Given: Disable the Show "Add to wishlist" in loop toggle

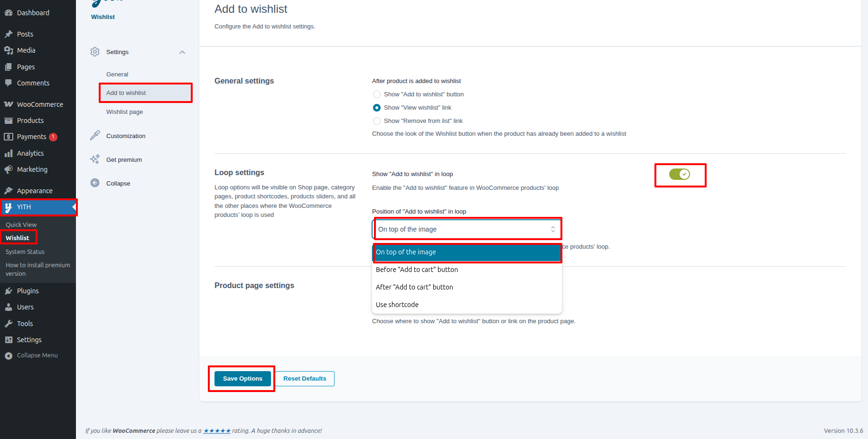Looking at the screenshot, I should (x=679, y=175).
